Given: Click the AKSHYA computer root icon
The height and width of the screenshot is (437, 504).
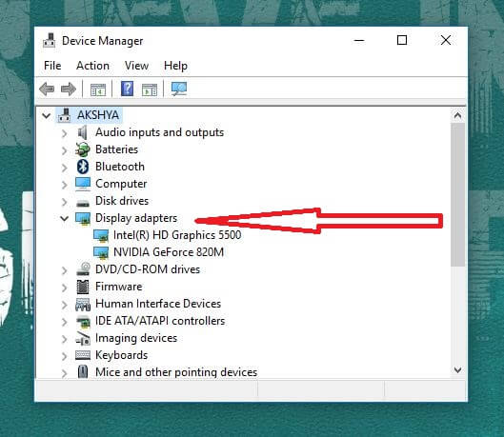Looking at the screenshot, I should 64,115.
